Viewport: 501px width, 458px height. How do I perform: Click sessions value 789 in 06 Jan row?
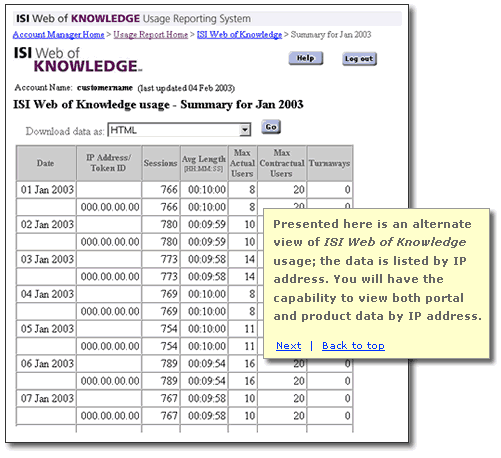tap(169, 363)
